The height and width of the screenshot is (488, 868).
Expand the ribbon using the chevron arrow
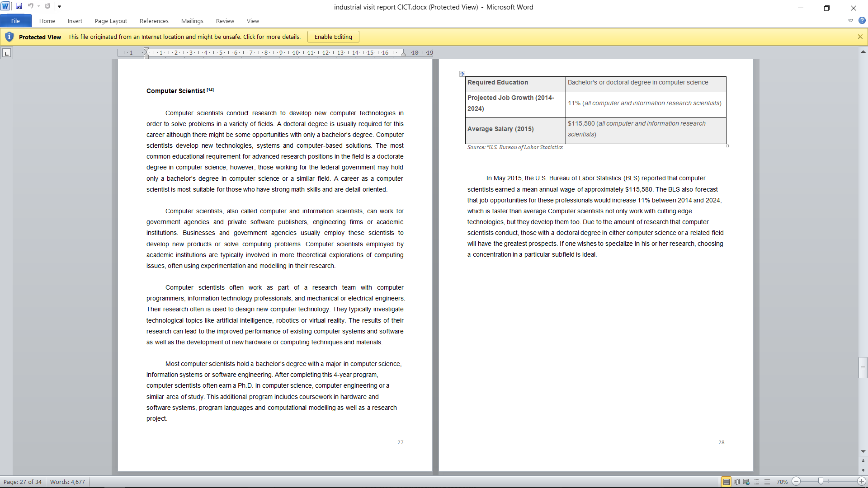point(850,20)
